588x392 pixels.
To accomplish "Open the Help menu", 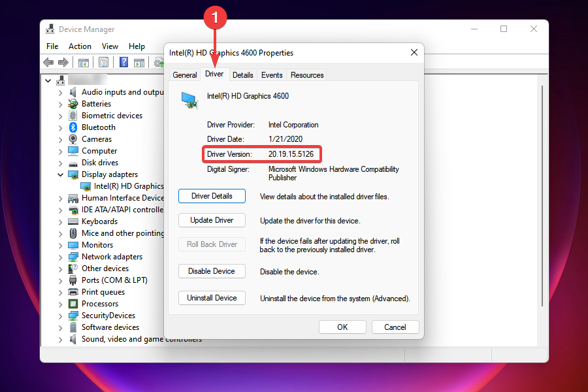I will pyautogui.click(x=137, y=46).
